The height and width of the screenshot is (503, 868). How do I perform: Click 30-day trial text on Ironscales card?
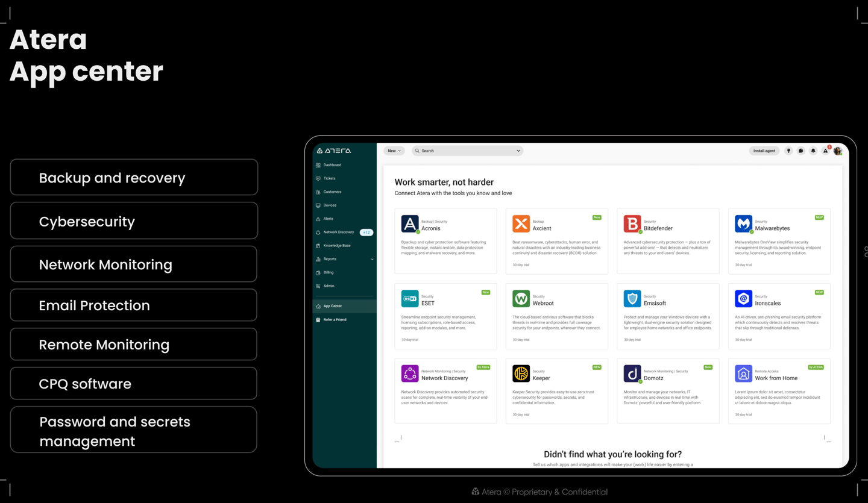tap(743, 340)
